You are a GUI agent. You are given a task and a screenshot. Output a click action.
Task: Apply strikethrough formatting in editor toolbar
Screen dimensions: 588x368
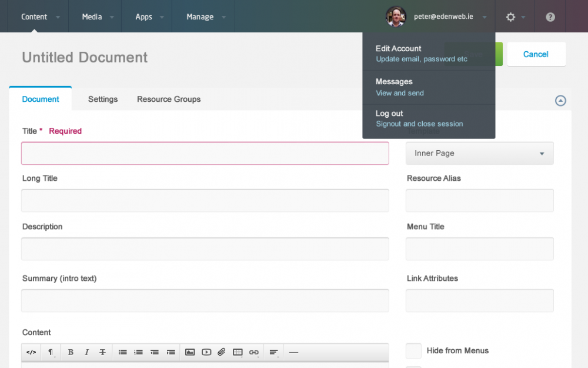pyautogui.click(x=102, y=352)
